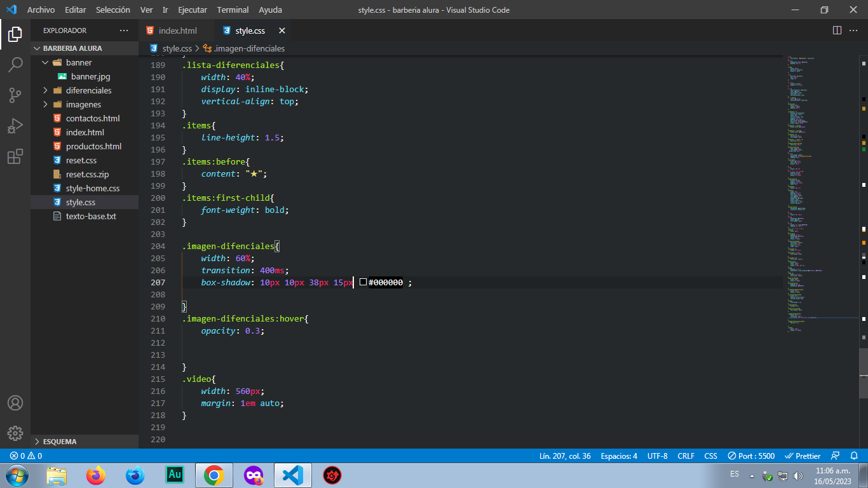Click the #000000 color swatch on line 207

[x=363, y=282]
